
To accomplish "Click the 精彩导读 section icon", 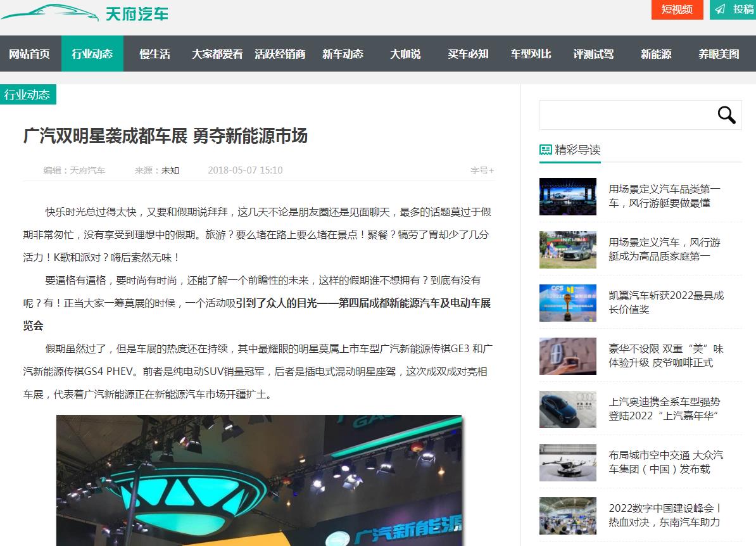I will (545, 150).
